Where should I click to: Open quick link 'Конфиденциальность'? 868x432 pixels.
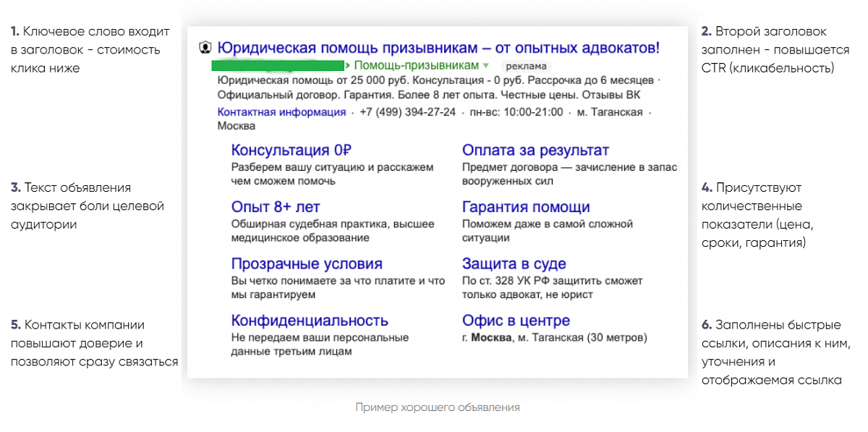(x=310, y=320)
